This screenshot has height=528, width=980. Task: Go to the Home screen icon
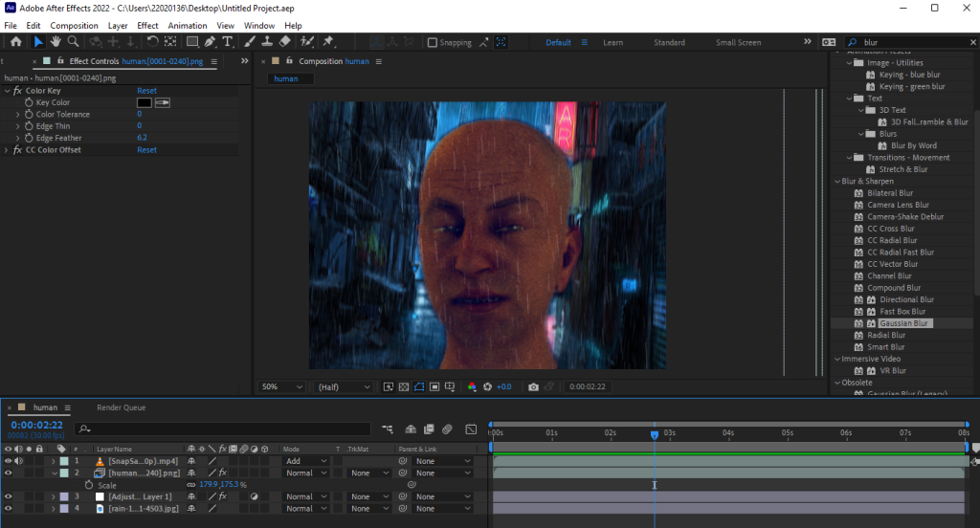coord(15,42)
